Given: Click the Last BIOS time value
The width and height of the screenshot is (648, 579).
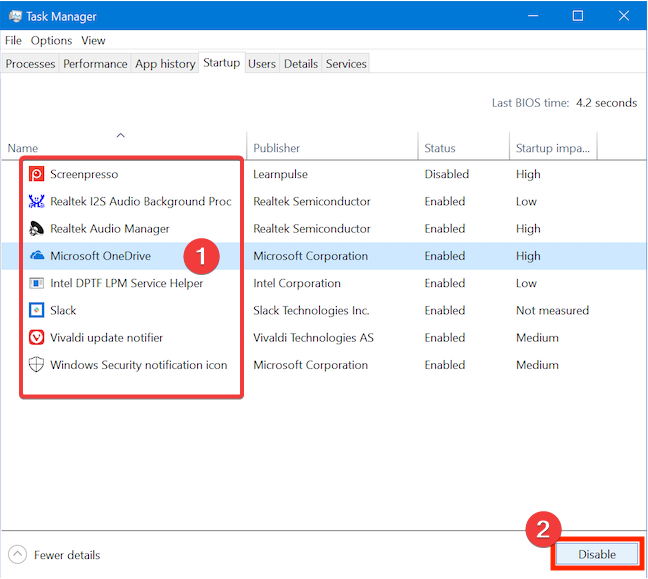Looking at the screenshot, I should [606, 102].
